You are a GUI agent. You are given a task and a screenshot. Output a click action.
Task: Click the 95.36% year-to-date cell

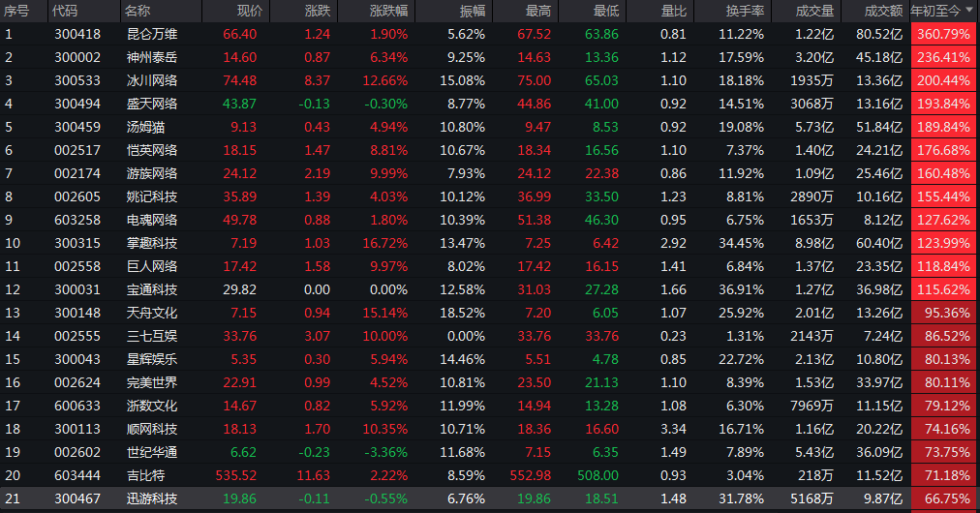[943, 313]
